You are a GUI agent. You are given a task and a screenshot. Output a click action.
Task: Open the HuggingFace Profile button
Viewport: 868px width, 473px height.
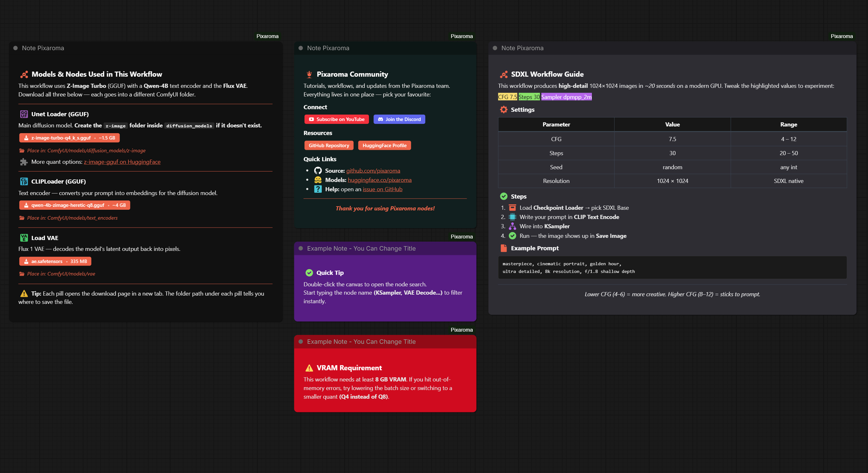pos(385,145)
